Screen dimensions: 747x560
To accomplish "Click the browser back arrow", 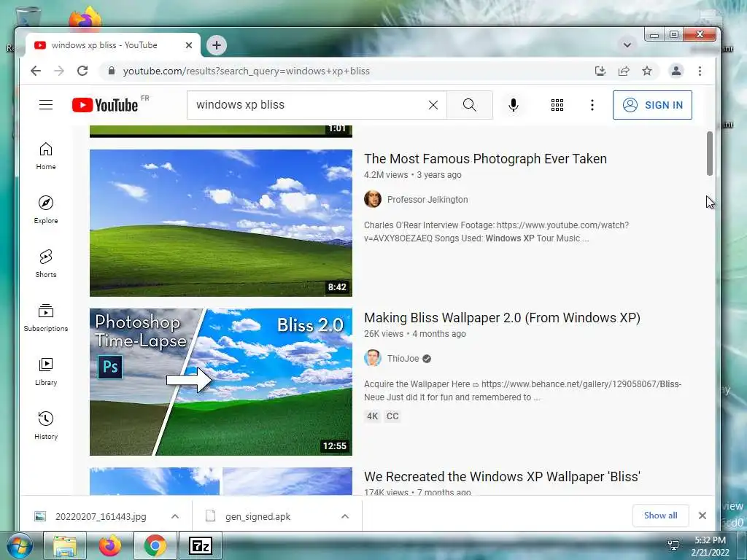I will pyautogui.click(x=36, y=71).
